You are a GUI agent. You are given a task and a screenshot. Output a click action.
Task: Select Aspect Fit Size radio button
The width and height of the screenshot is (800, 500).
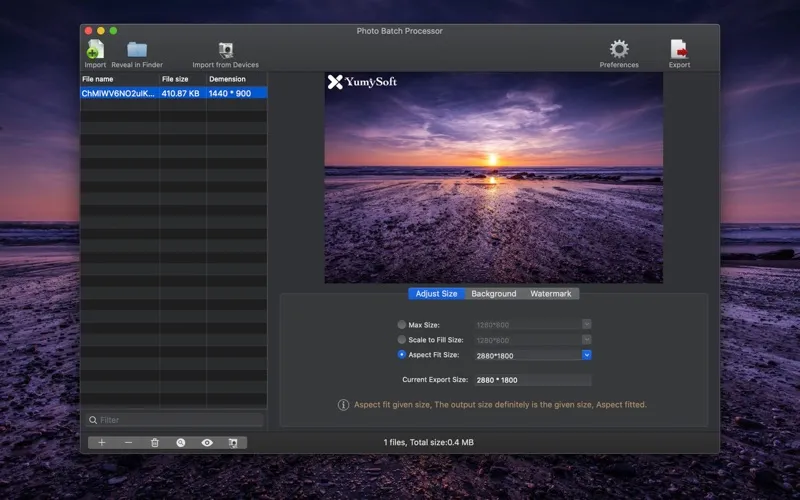tap(402, 354)
